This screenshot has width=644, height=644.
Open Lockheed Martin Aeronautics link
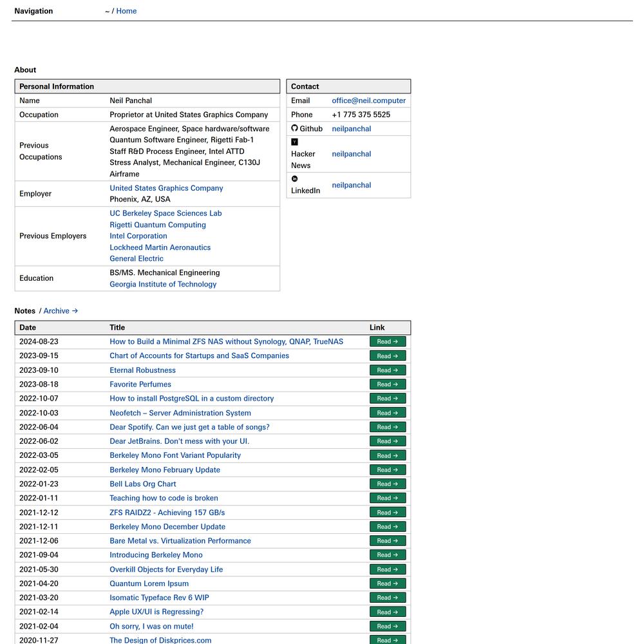click(x=160, y=247)
